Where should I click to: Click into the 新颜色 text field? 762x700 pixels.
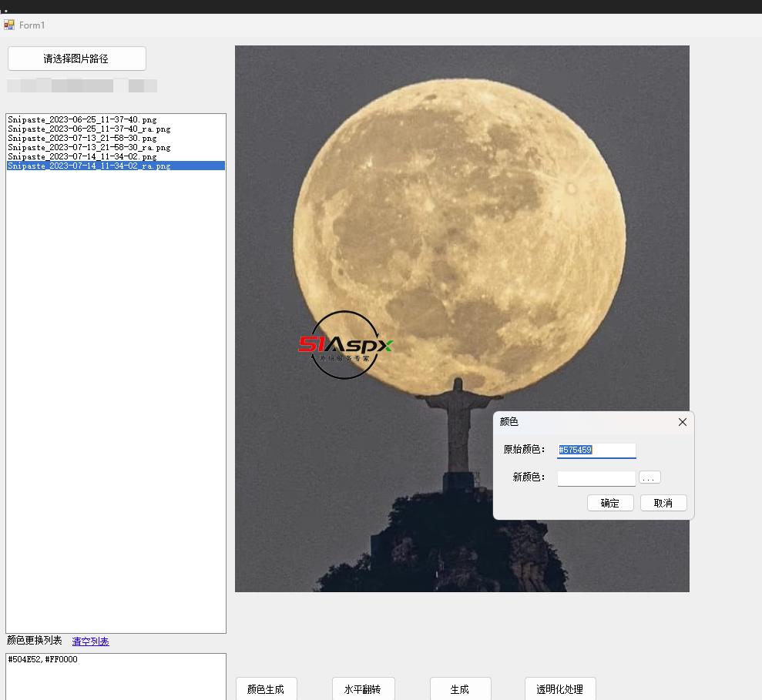[596, 478]
